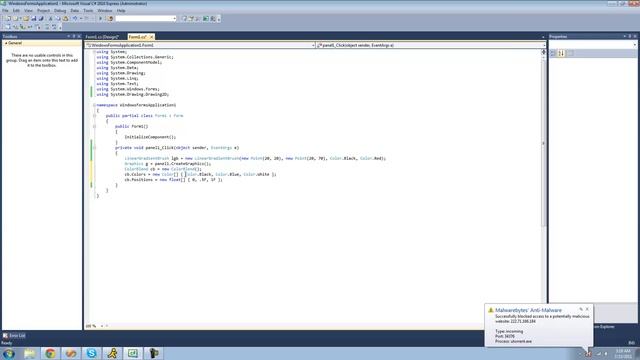This screenshot has width=640, height=360.
Task: Open the Debug menu
Action: [x=60, y=11]
